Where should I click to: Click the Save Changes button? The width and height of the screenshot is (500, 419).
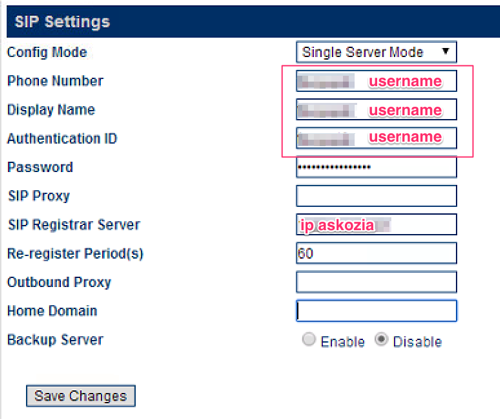tap(81, 396)
